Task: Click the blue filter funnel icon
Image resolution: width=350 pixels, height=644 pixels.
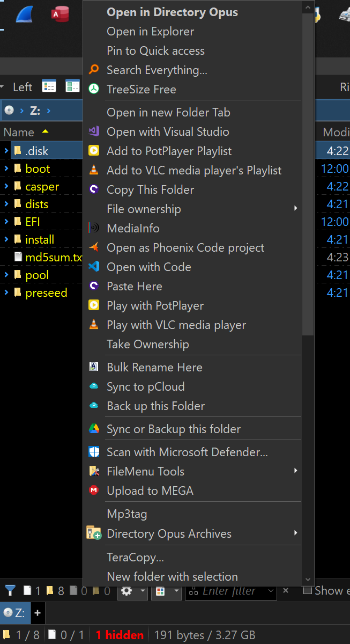Action: 10,591
